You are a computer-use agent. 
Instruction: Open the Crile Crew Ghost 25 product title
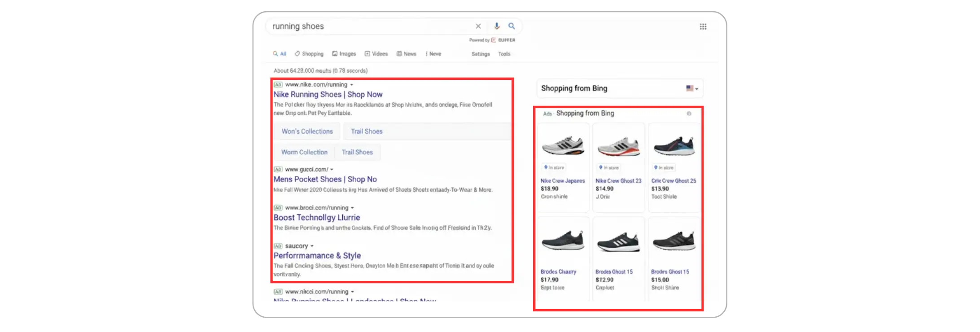(x=674, y=181)
